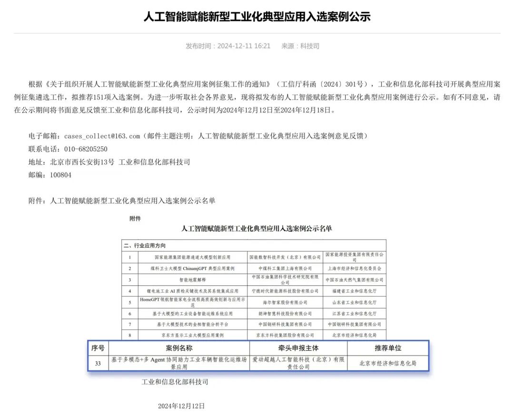Click 北京市经济和信息化局 in the row 33
Viewport: 514px width, 420px height.
tap(388, 363)
